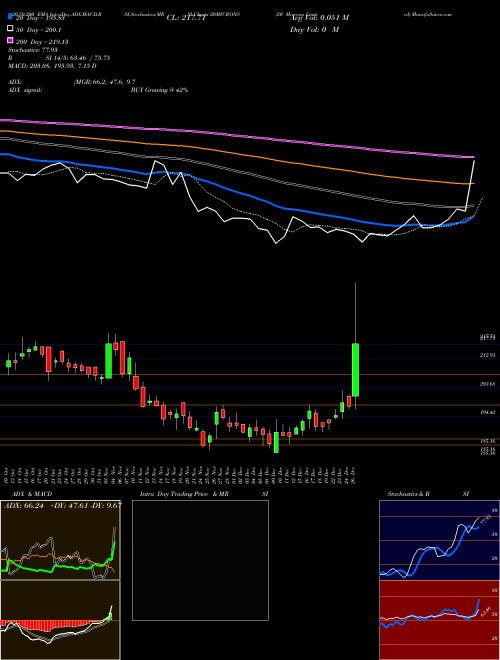Click the 'ADX signal:' label
This screenshot has height=660, width=500.
[25, 90]
